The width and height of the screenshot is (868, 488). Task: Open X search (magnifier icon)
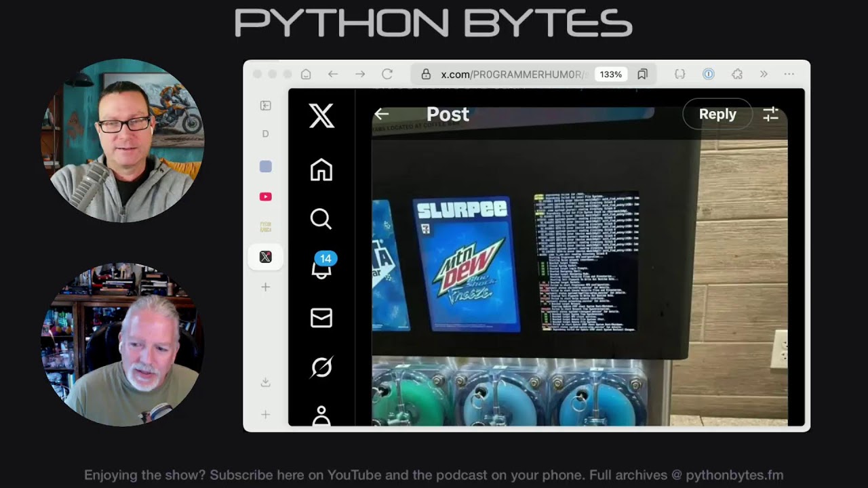pos(321,219)
